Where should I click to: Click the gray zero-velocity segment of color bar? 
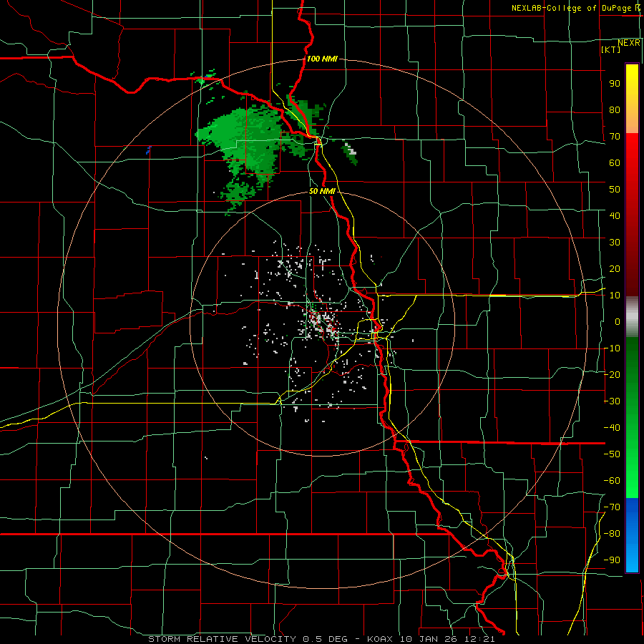click(x=632, y=317)
